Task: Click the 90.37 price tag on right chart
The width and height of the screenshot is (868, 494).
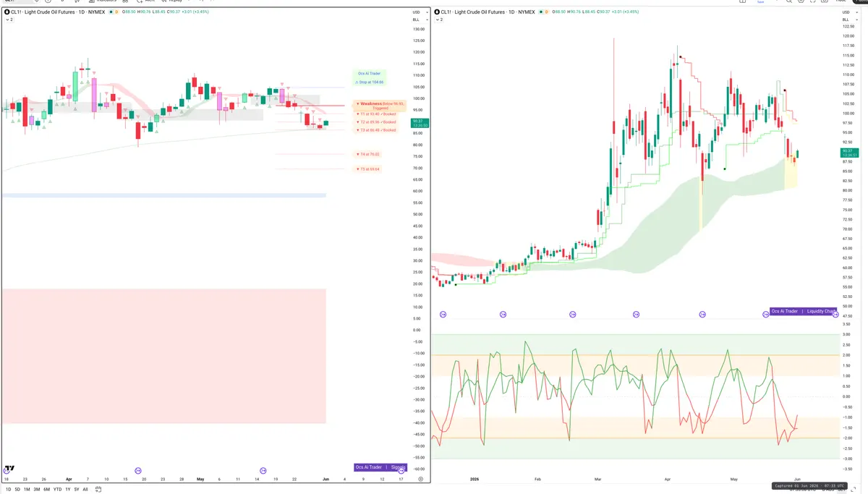Action: (x=849, y=153)
